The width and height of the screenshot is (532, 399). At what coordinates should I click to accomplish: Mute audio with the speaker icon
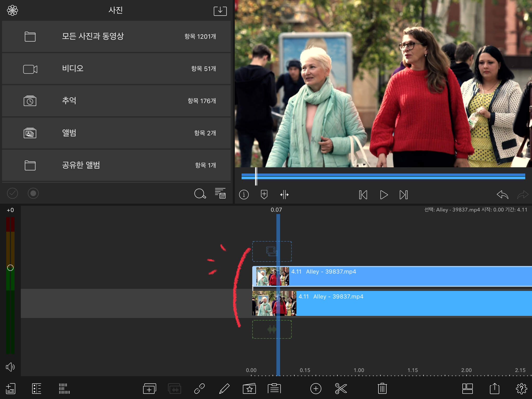tap(10, 367)
